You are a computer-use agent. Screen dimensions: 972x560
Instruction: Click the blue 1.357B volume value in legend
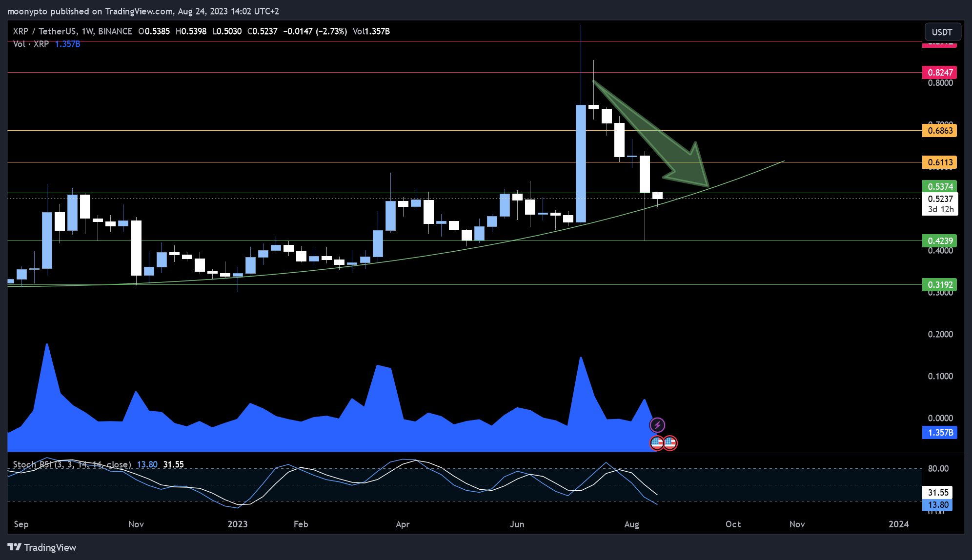(x=67, y=44)
